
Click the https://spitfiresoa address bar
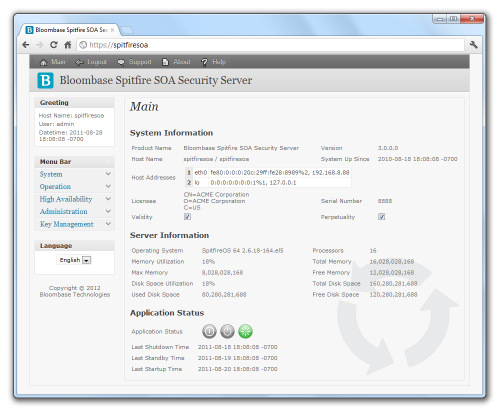tap(270, 45)
